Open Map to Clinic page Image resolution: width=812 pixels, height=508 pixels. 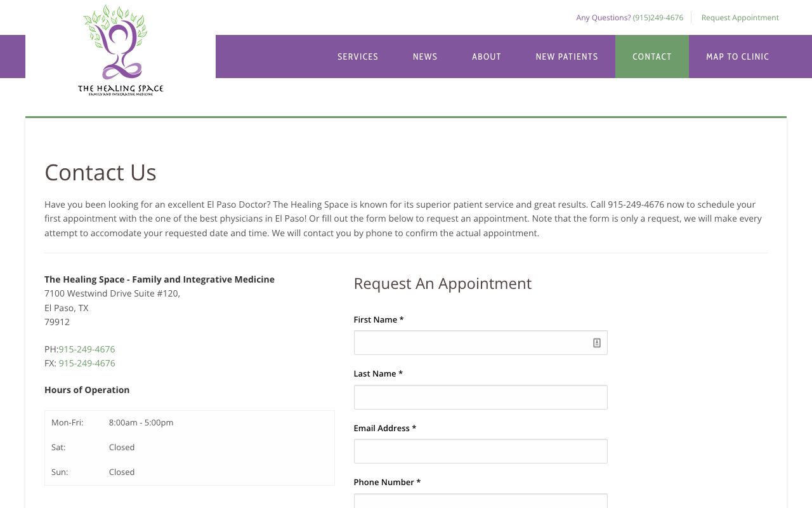click(x=737, y=57)
